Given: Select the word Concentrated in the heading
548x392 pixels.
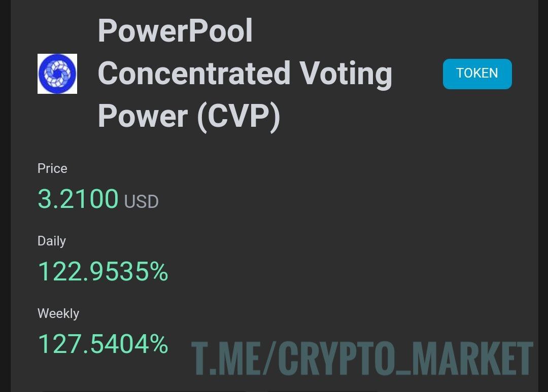Looking at the screenshot, I should click(194, 73).
